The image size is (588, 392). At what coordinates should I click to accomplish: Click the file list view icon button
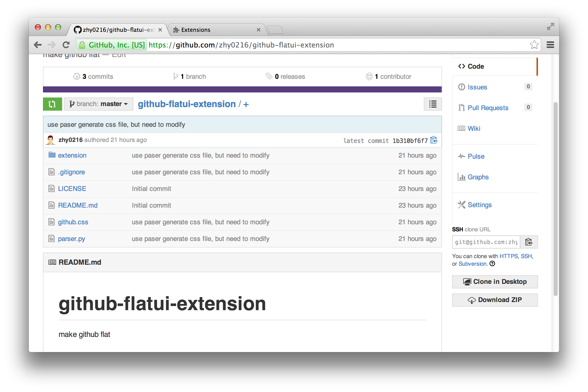pyautogui.click(x=433, y=104)
